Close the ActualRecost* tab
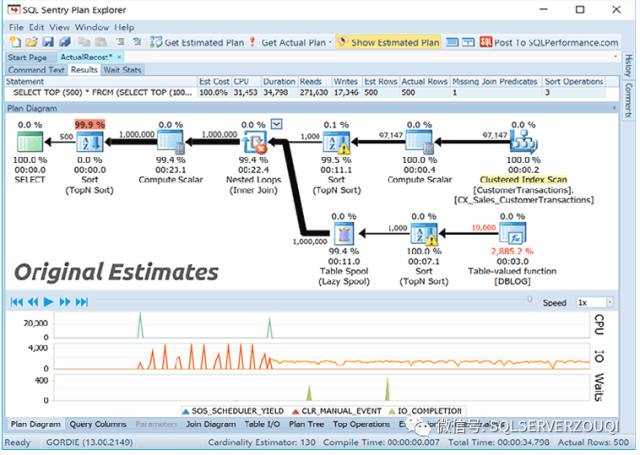This screenshot has width=640, height=455. (x=119, y=57)
